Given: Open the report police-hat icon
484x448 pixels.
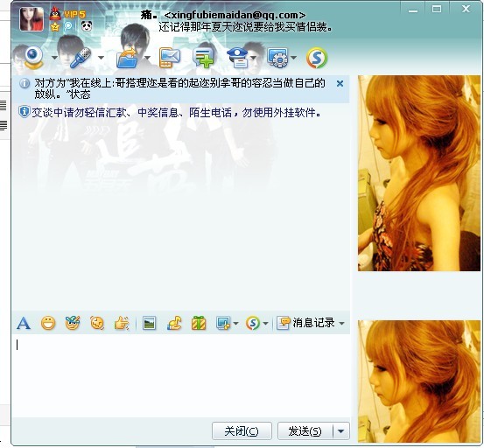Looking at the screenshot, I should click(238, 58).
